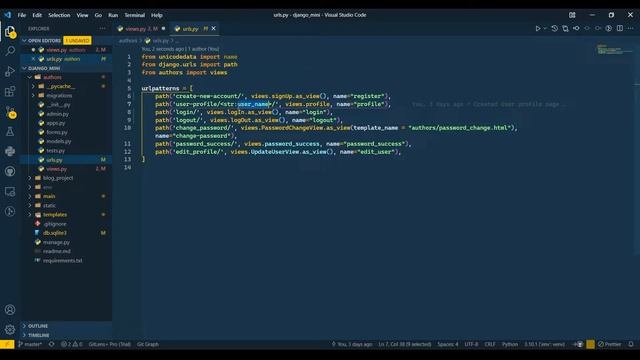The image size is (640, 360).
Task: Open the GitLens icon in activity bar
Action: coord(10,211)
